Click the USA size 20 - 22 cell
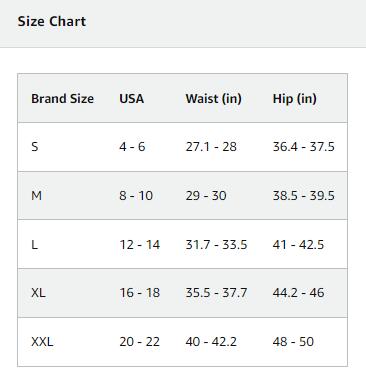Screen dimensions: 366x386 pyautogui.click(x=139, y=342)
